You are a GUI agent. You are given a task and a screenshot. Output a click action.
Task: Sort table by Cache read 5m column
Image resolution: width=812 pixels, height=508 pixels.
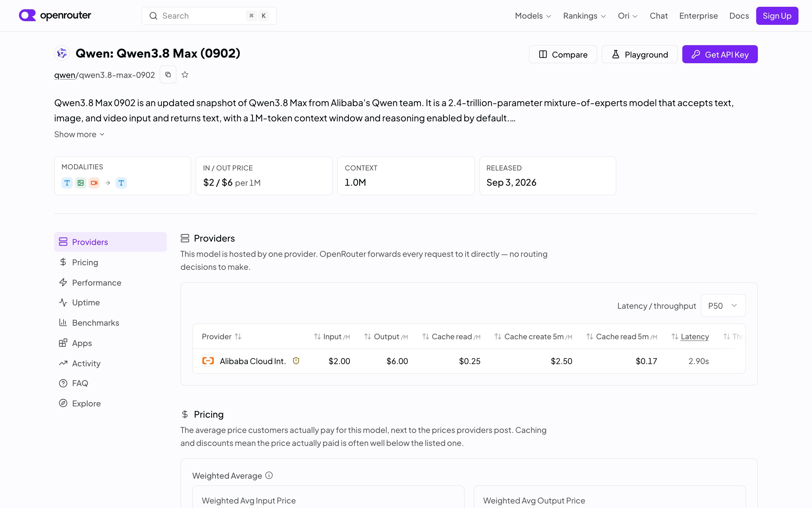(x=622, y=336)
